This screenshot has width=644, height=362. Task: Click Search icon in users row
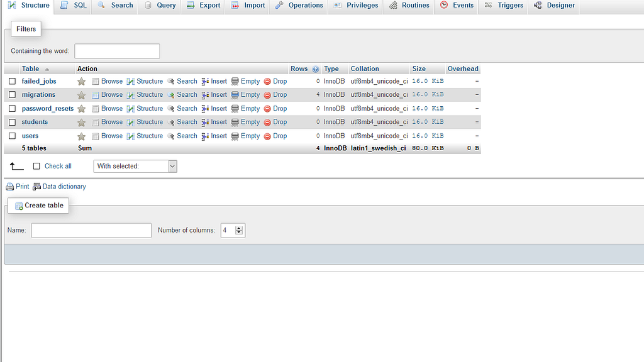point(171,136)
